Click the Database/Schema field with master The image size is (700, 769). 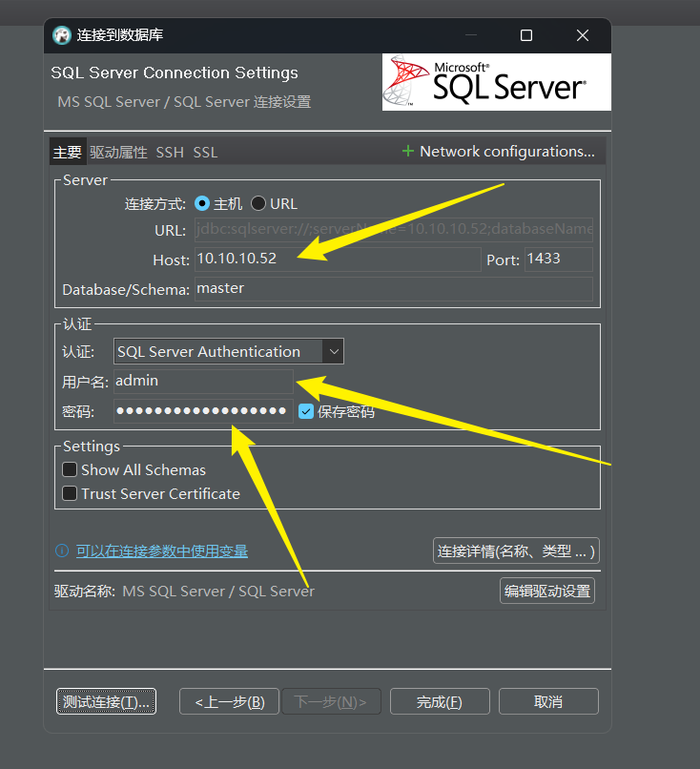[394, 289]
